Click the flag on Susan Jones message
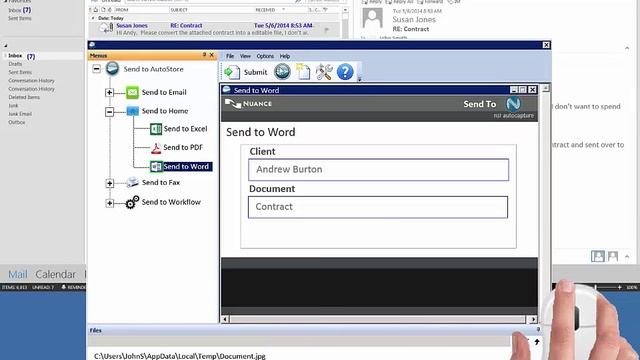 tap(327, 29)
